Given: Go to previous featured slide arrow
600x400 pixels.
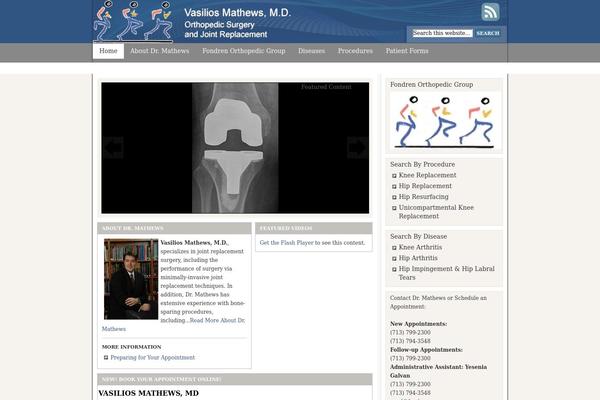Looking at the screenshot, I should [113, 147].
